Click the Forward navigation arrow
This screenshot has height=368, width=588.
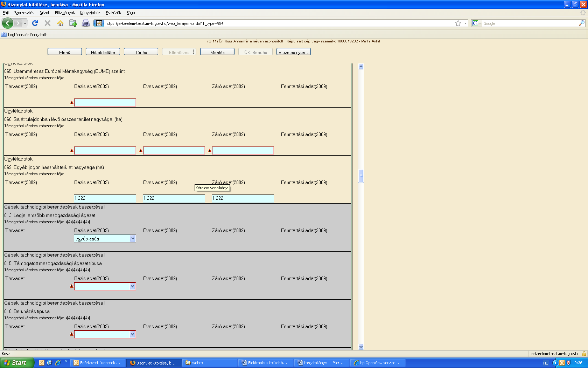(18, 23)
